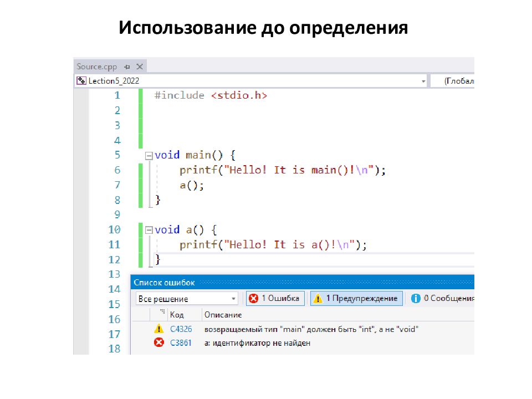Click line number 5 in the gutter

(117, 155)
